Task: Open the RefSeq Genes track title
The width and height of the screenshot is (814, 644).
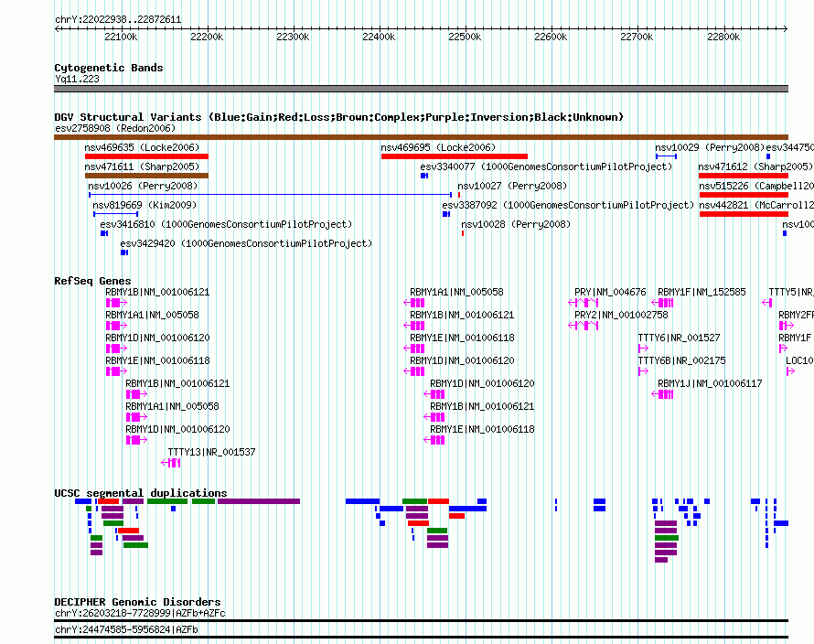Action: click(x=93, y=281)
